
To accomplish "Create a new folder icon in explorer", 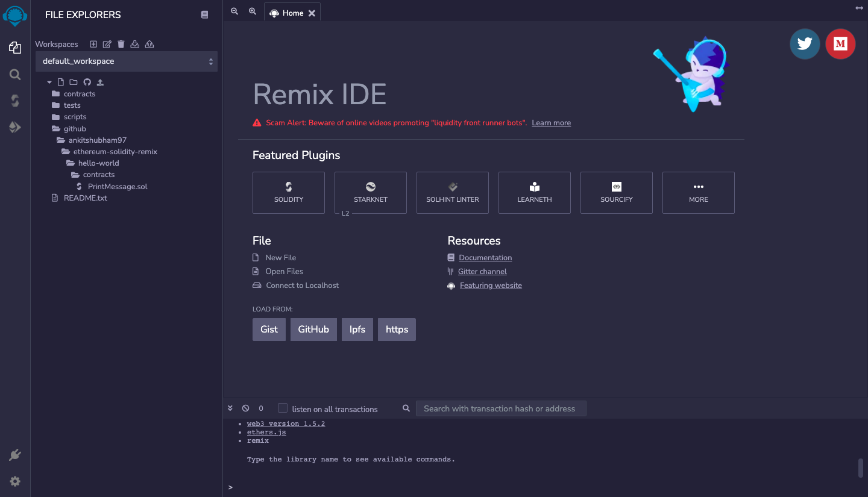I will point(74,82).
